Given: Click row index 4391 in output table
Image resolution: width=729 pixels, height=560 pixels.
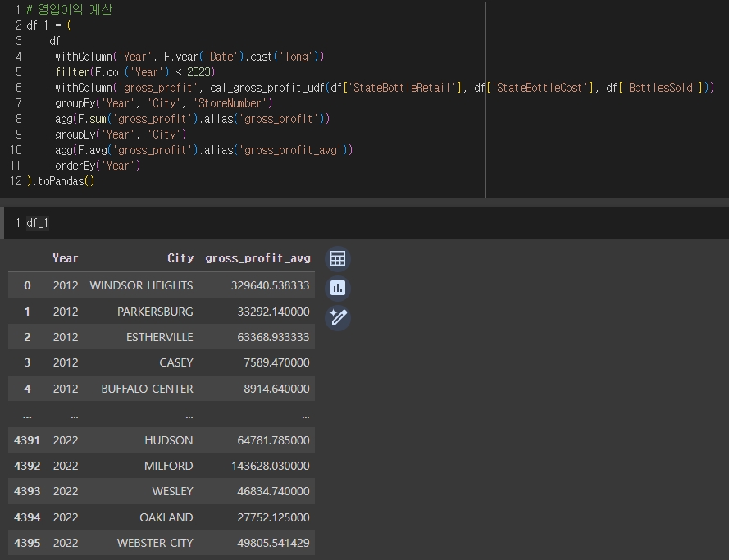Looking at the screenshot, I should click(27, 440).
